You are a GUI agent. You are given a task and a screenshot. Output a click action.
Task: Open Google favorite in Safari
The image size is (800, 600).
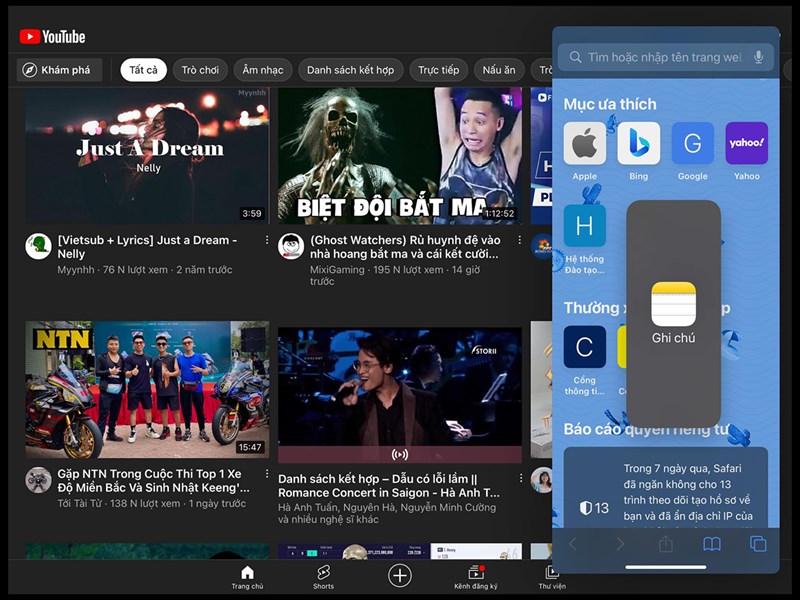point(692,144)
